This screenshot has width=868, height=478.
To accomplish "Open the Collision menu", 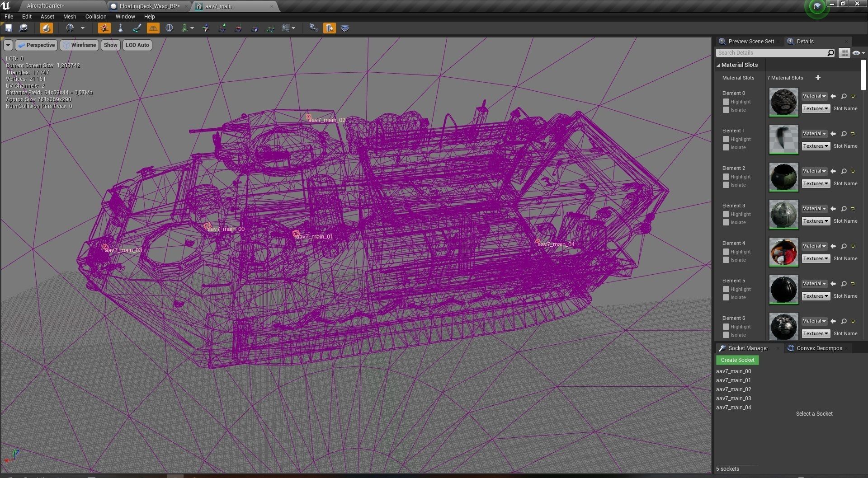I will (96, 16).
